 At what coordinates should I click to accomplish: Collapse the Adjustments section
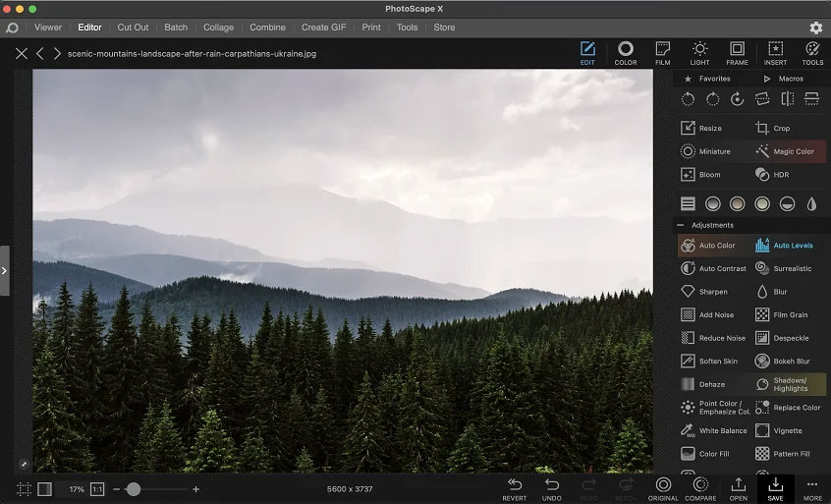pos(681,225)
